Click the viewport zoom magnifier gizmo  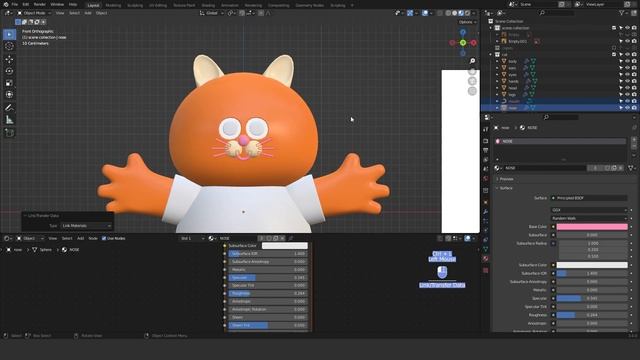(x=472, y=61)
